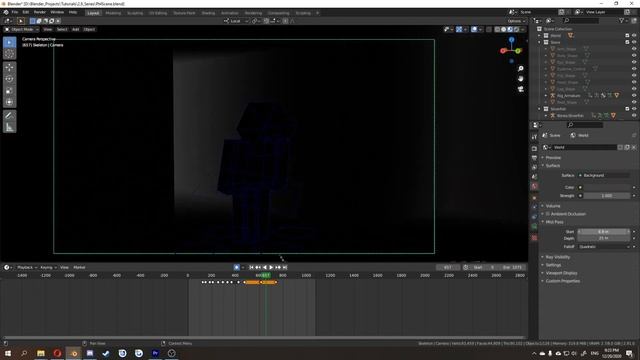Select the Select Box tool

point(10,42)
